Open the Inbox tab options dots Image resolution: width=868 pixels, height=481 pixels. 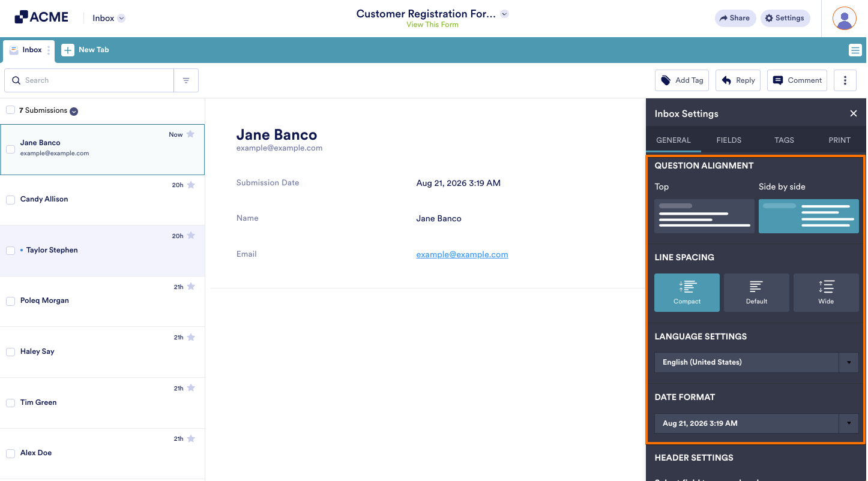point(49,50)
